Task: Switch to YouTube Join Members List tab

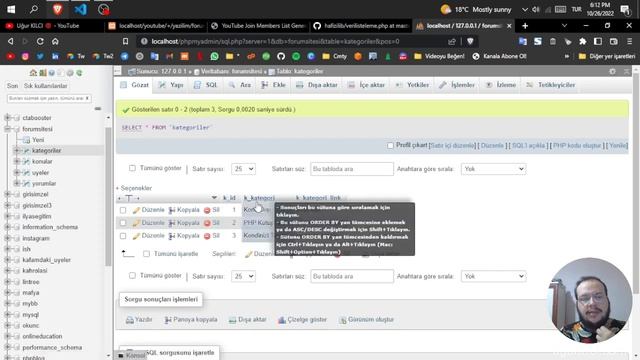Action: pyautogui.click(x=259, y=26)
